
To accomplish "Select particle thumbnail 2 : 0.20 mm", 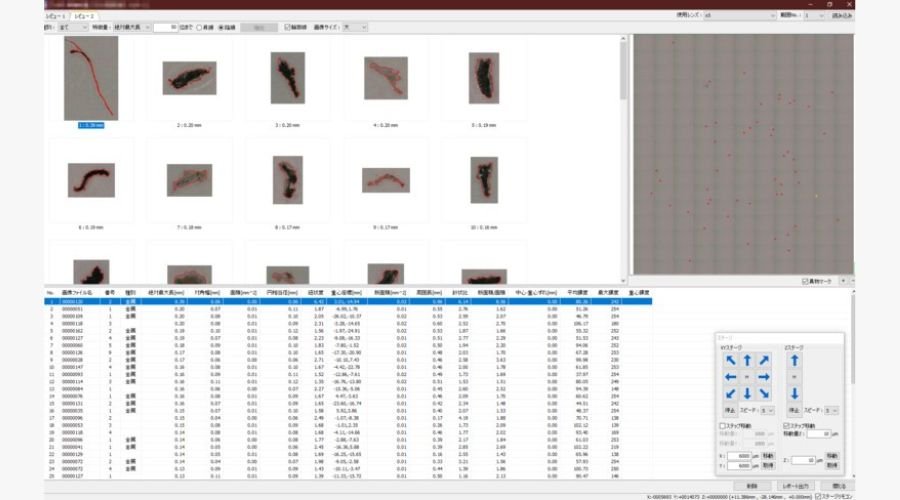I will (x=189, y=78).
